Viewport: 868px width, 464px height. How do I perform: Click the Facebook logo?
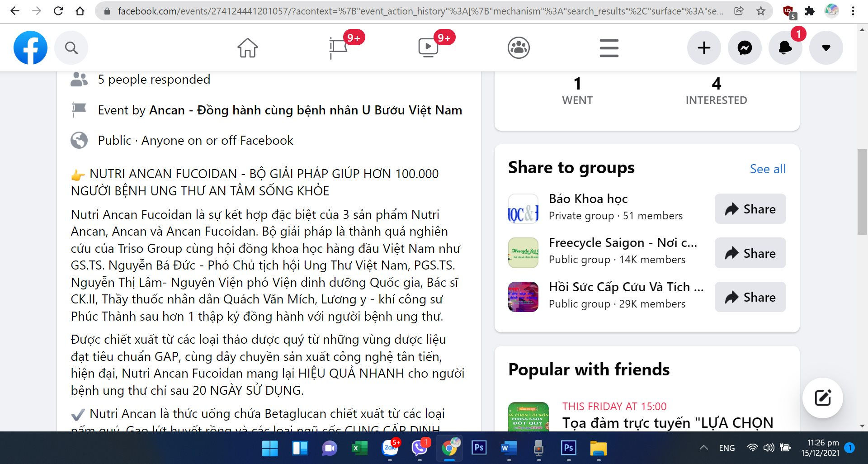click(30, 47)
